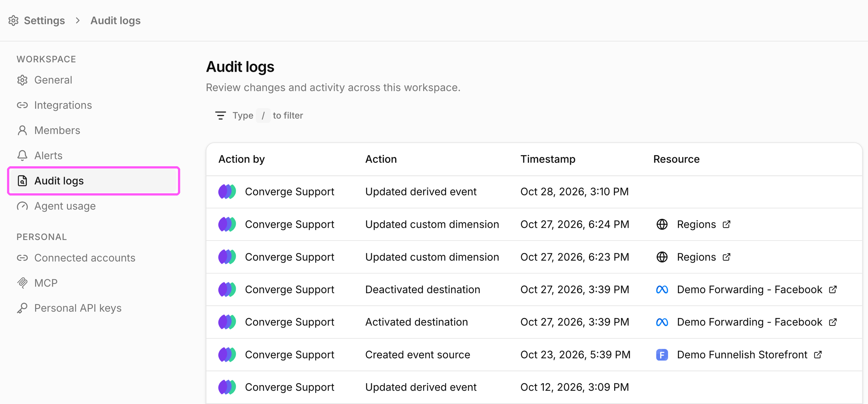This screenshot has height=404, width=868.
Task: Click 'Updated custom dimension' in 6:24 PM row
Action: click(x=432, y=224)
